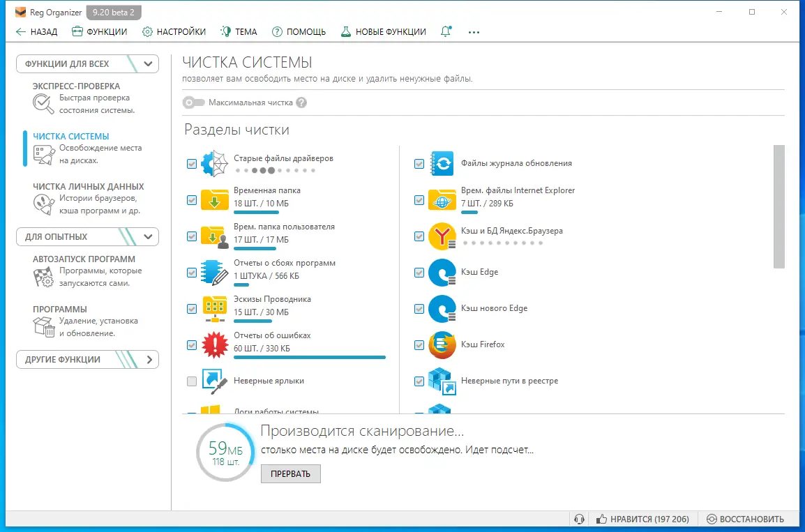805x532 pixels.
Task: Click the Yandex Browser cache icon
Action: click(x=442, y=236)
